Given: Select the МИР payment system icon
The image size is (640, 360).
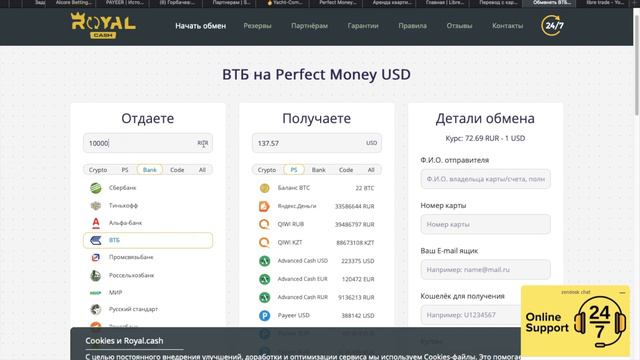Looking at the screenshot, I should (x=96, y=293).
